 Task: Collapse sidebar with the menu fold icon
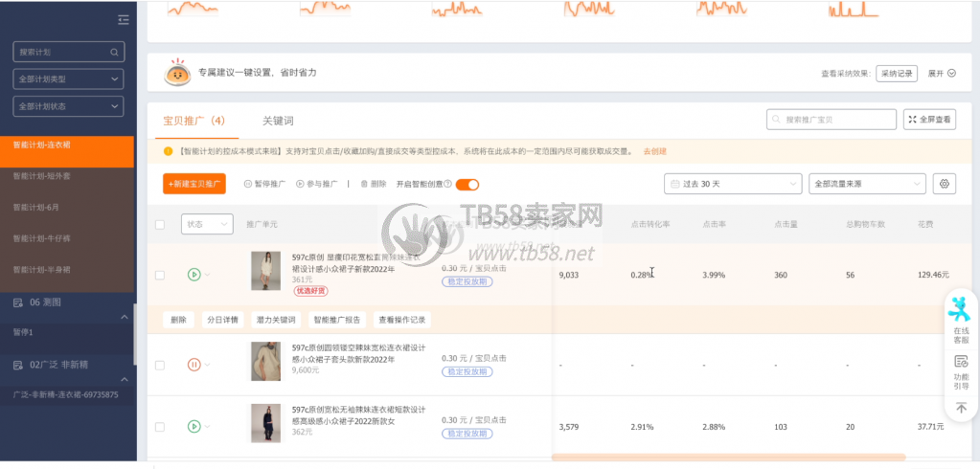coord(124,20)
